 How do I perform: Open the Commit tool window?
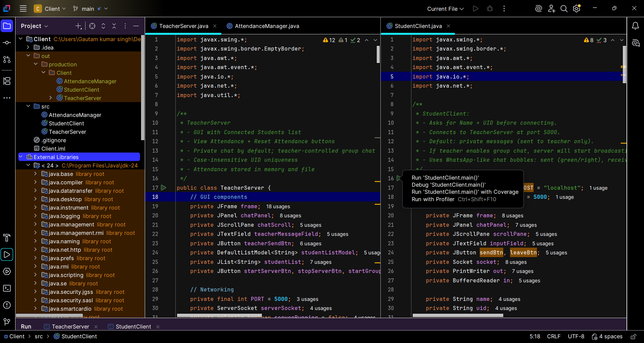tap(7, 43)
